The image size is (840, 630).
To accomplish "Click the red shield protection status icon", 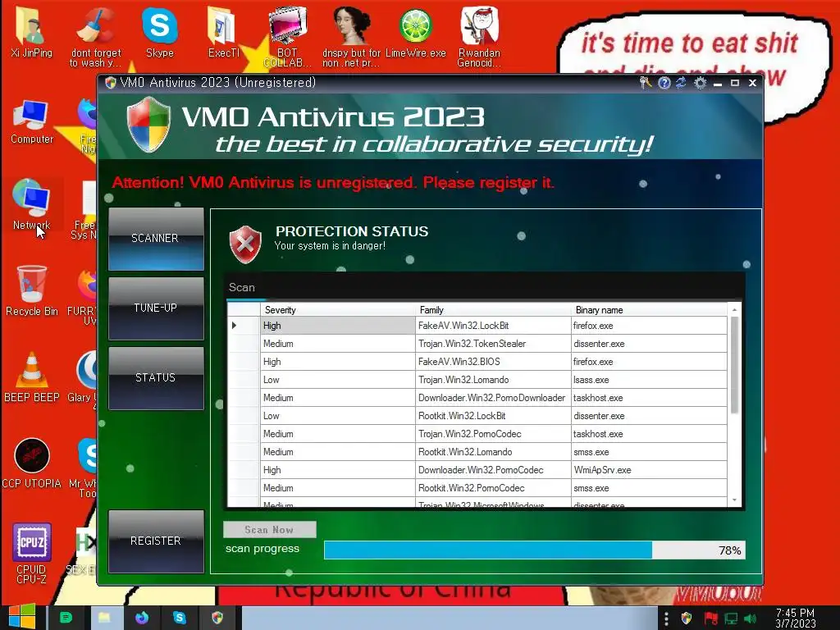I will click(x=245, y=244).
